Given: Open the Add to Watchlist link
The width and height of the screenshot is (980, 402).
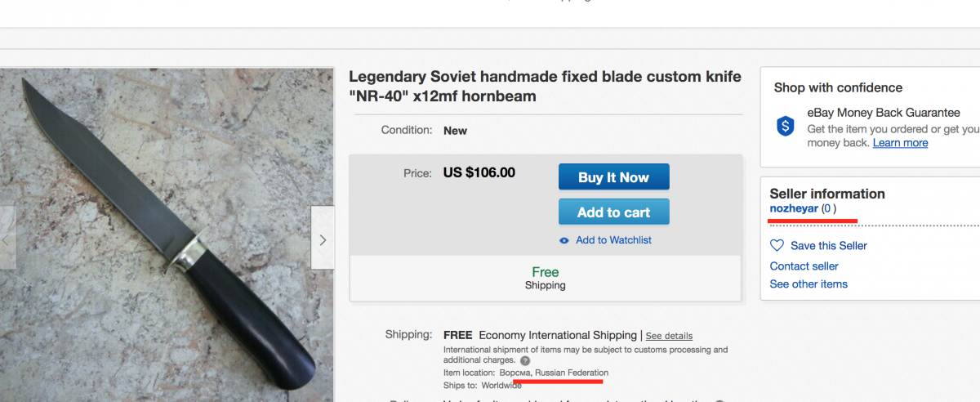Looking at the screenshot, I should [x=613, y=240].
